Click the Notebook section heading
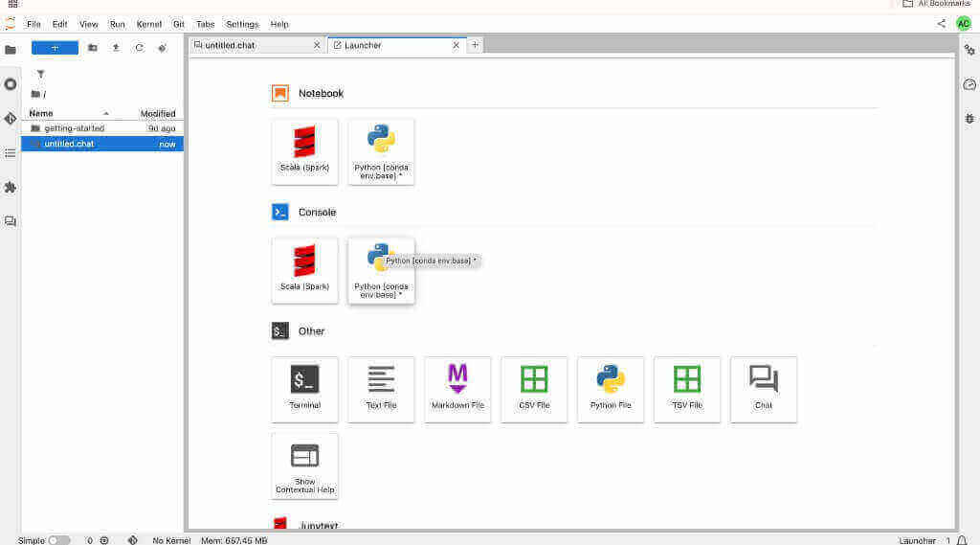Image resolution: width=980 pixels, height=545 pixels. click(x=321, y=93)
